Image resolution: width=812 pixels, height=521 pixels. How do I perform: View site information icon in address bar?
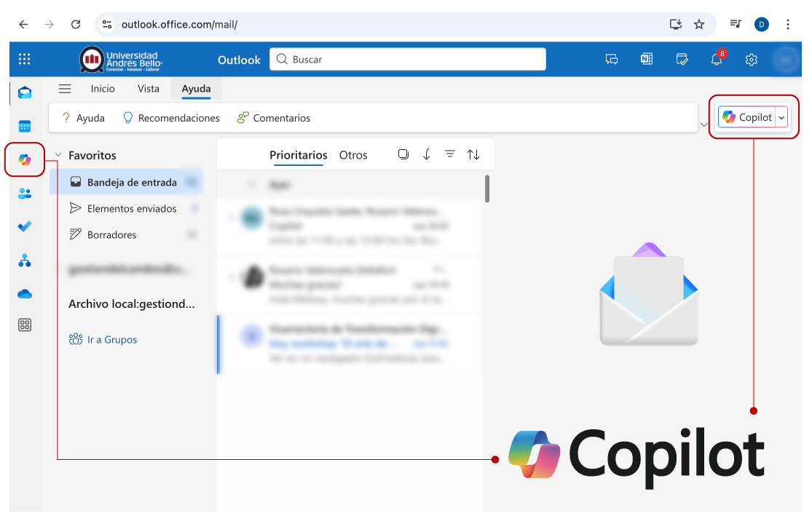(x=106, y=24)
